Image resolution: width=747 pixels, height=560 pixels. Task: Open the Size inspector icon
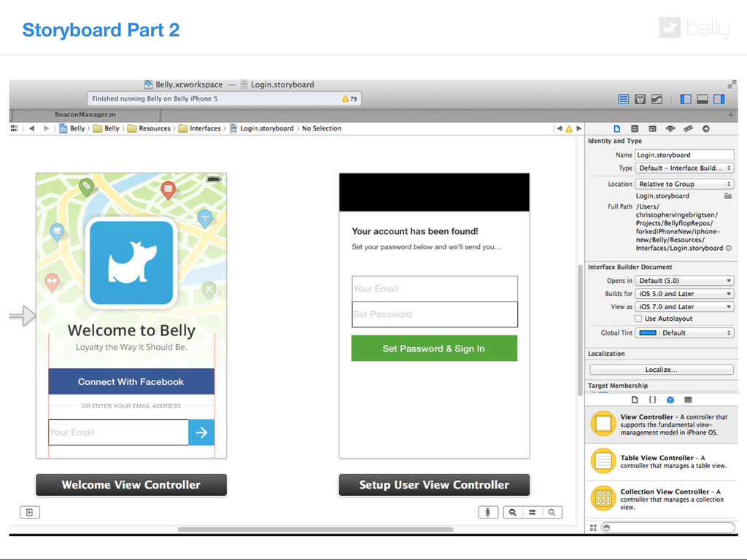click(x=688, y=128)
